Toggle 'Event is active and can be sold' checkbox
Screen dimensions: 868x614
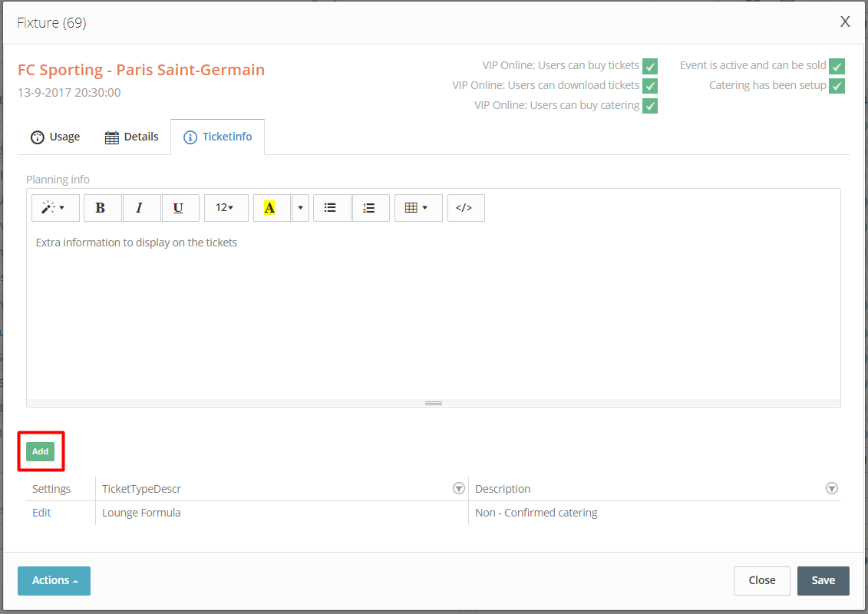coord(837,66)
